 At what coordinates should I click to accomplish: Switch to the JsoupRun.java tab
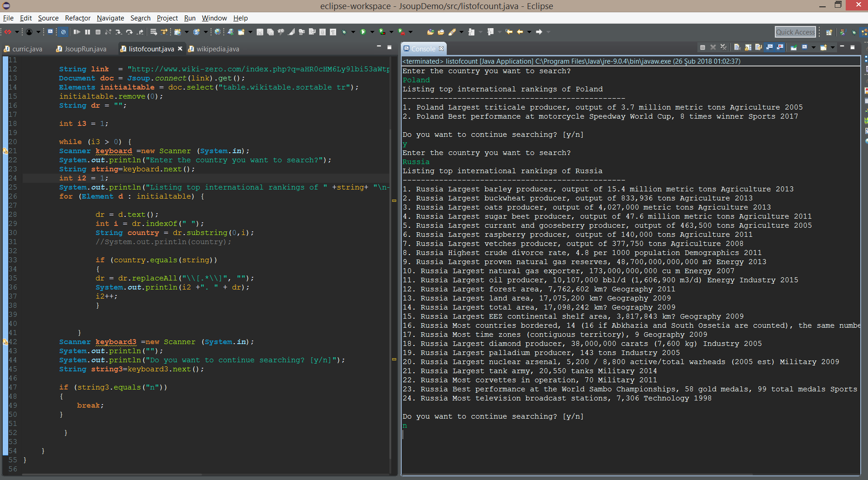(81, 49)
